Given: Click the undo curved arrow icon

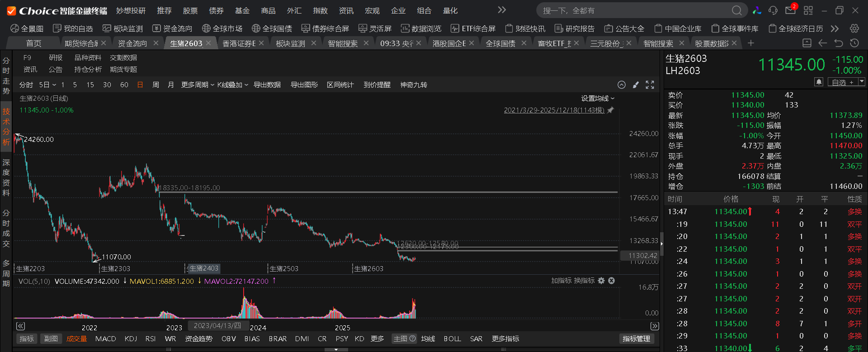Looking at the screenshot, I should [x=839, y=43].
